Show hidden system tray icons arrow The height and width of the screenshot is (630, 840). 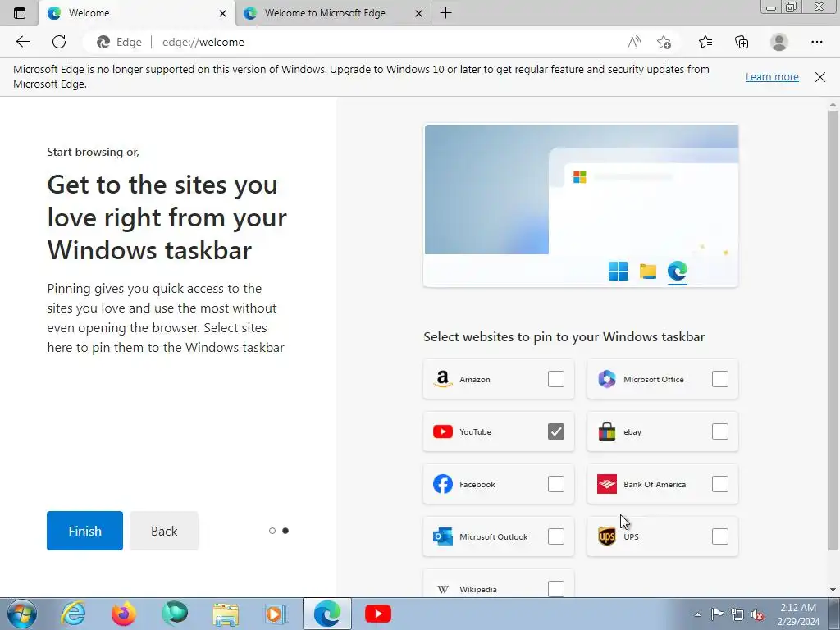point(697,614)
